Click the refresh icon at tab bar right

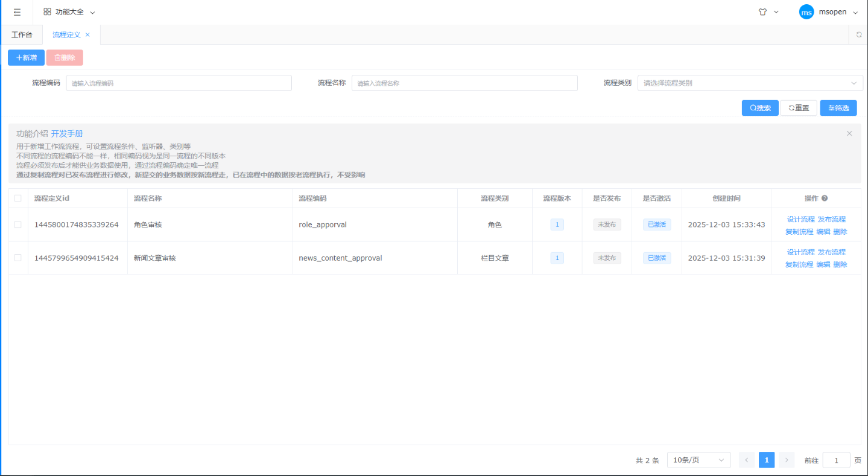tap(859, 35)
